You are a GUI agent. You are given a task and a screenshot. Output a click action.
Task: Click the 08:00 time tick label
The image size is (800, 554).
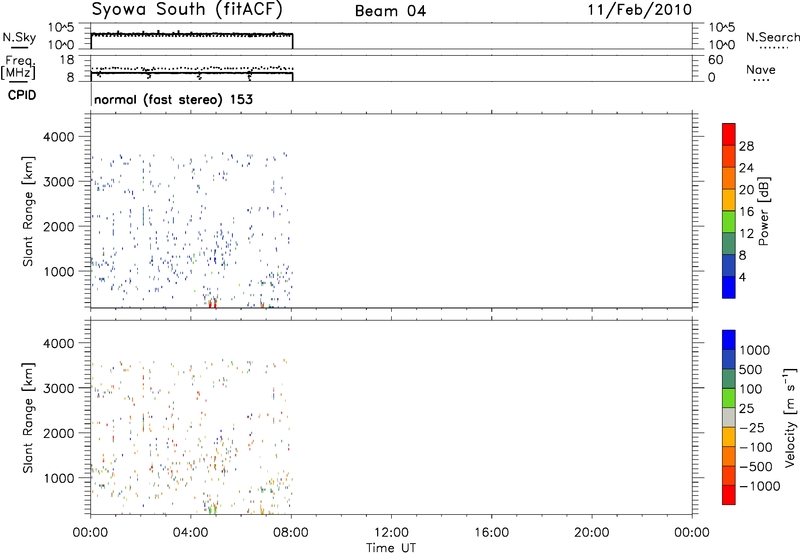(291, 533)
